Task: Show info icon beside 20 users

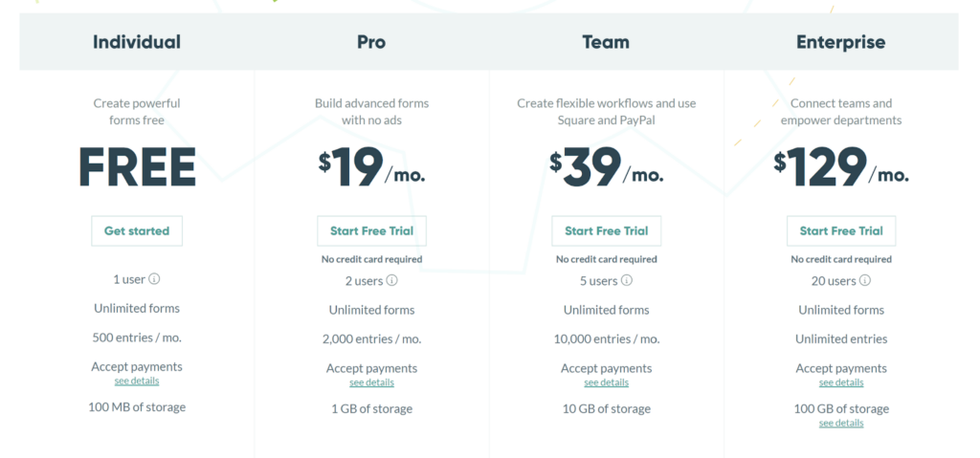Action: click(864, 280)
